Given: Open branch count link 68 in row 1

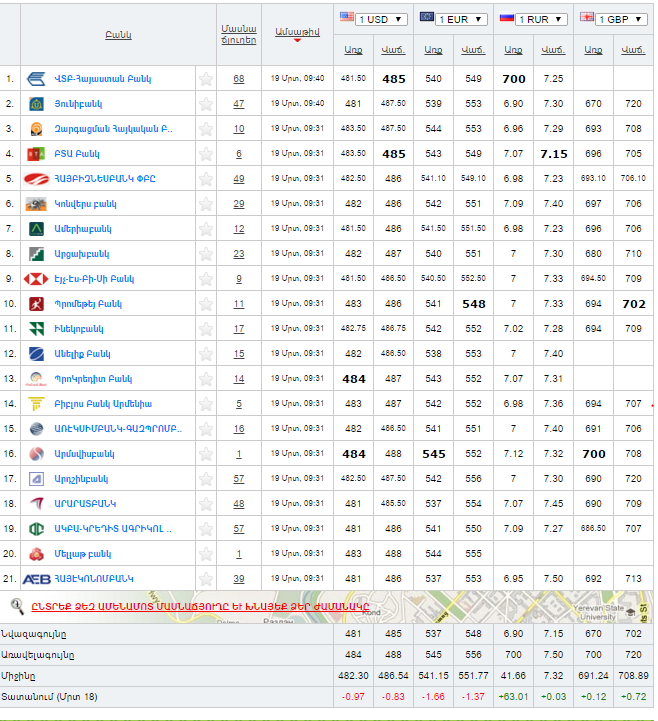Looking at the screenshot, I should (x=239, y=78).
